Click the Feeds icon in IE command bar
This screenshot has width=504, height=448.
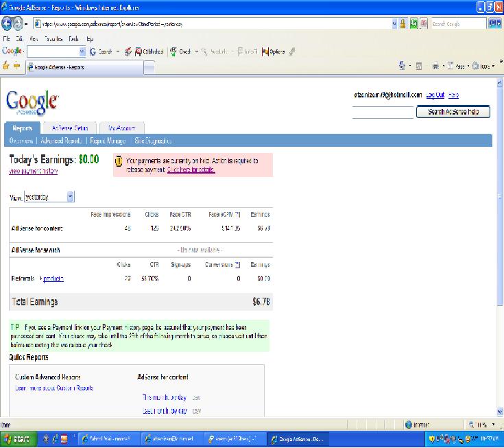pos(419,67)
